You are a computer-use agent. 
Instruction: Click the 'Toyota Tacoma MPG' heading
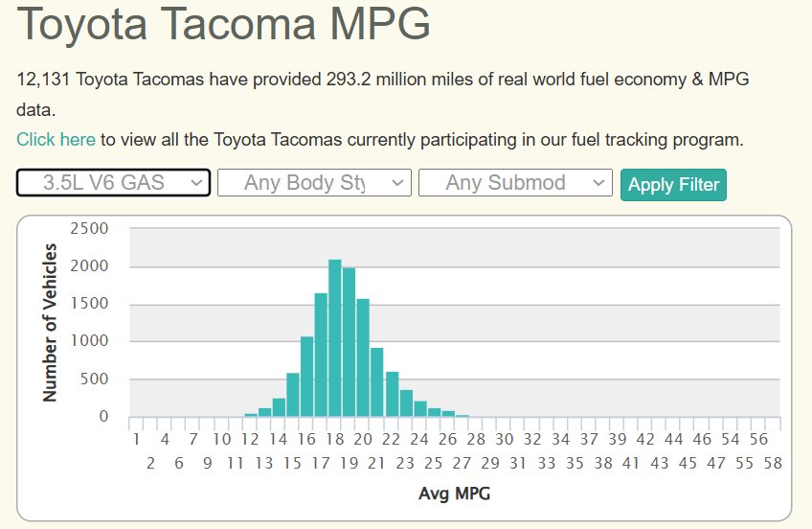[x=224, y=23]
